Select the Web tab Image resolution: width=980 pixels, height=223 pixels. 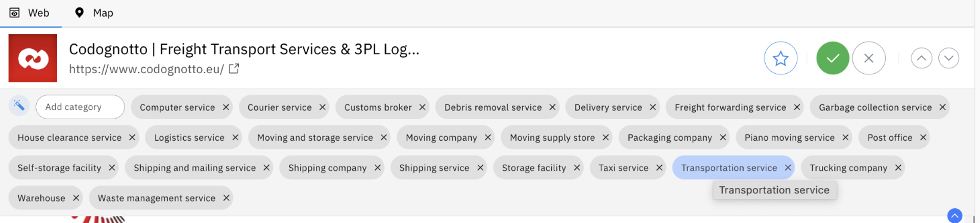30,13
